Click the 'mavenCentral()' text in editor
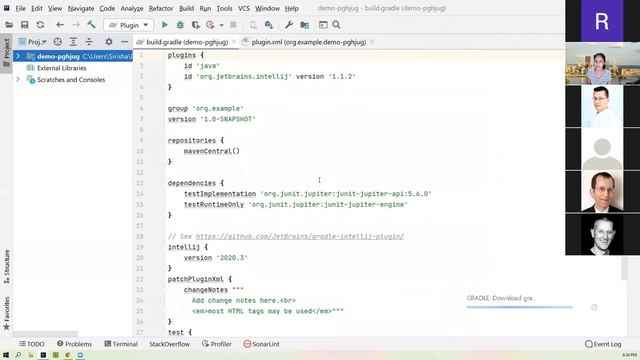This screenshot has width=640, height=360. [x=211, y=151]
